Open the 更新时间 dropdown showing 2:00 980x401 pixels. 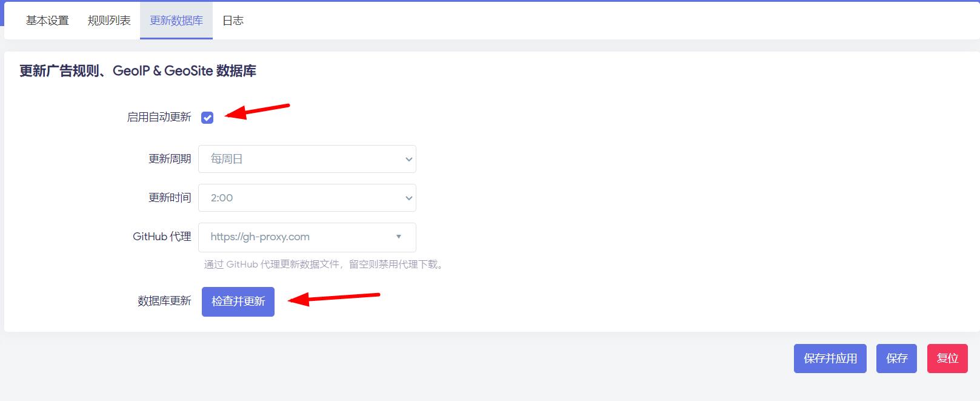pos(307,198)
